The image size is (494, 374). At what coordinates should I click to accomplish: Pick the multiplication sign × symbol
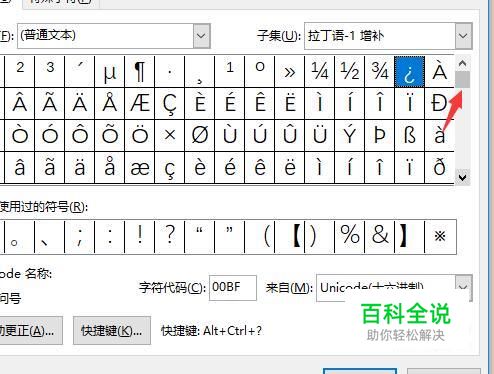point(170,135)
